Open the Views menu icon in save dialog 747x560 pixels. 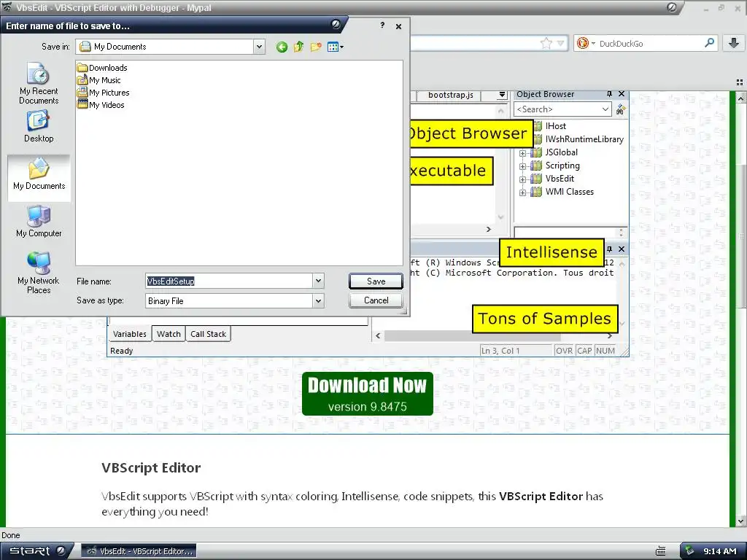point(336,47)
